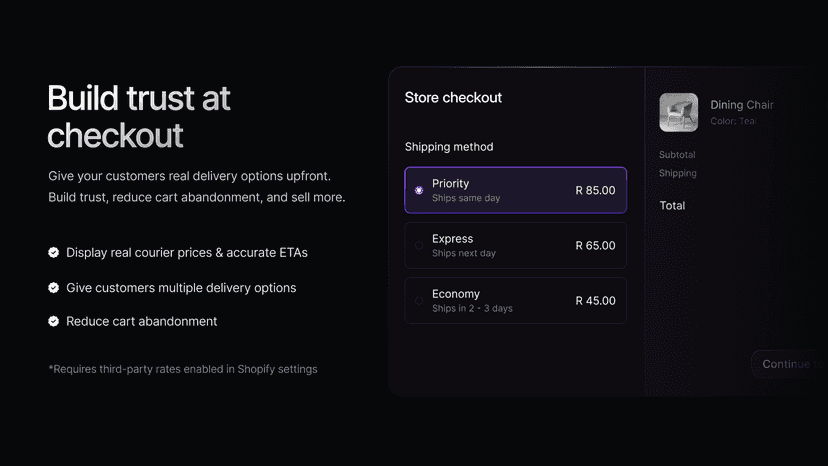Click the 'Economy' option title

tap(456, 294)
